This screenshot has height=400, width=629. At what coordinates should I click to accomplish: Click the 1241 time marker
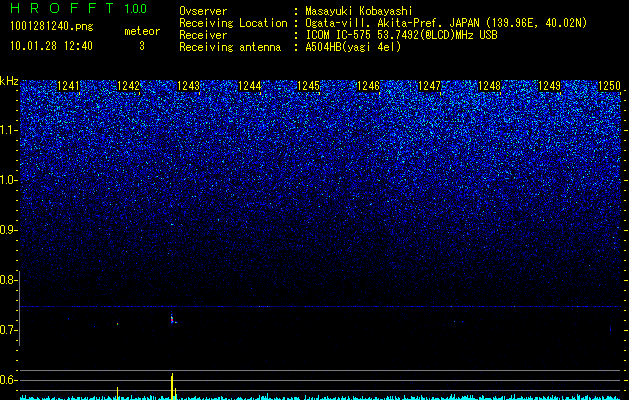(68, 86)
